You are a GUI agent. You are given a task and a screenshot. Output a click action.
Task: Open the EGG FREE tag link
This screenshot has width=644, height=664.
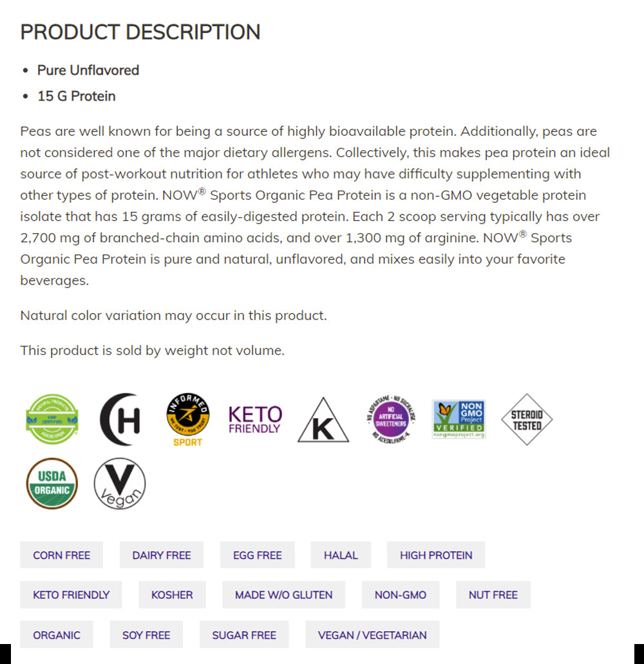[258, 555]
